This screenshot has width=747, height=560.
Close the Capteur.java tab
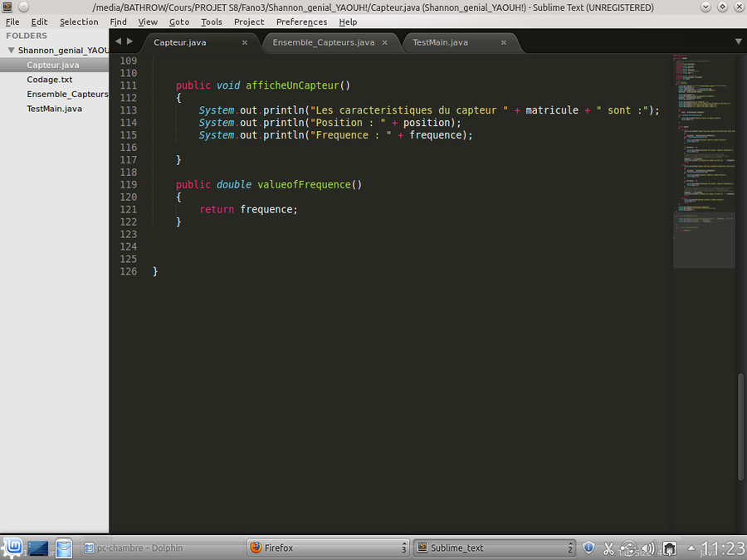tap(245, 42)
